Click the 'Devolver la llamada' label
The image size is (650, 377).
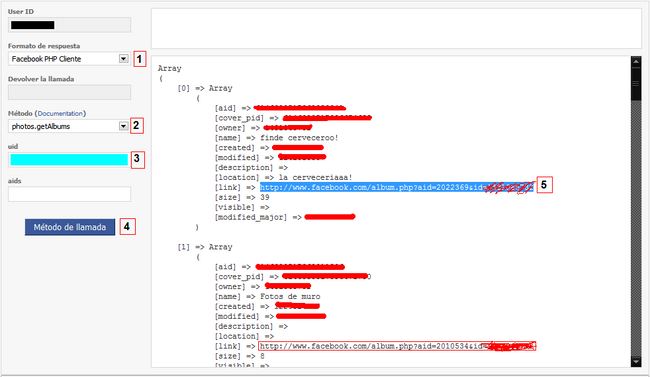[41, 79]
